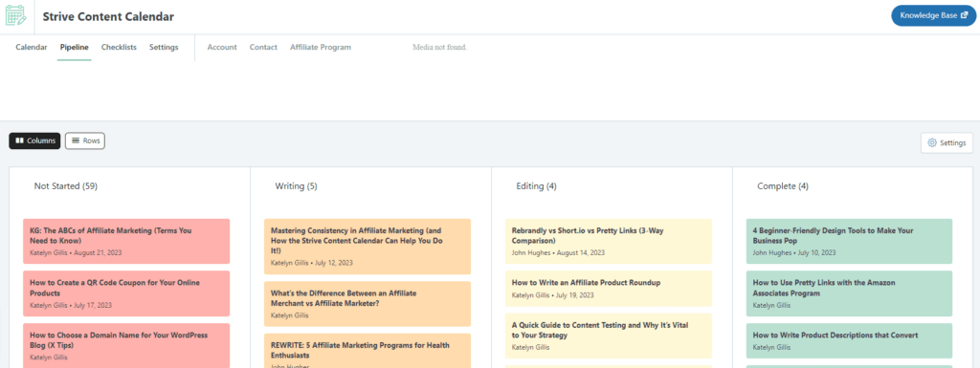The width and height of the screenshot is (980, 368).
Task: Click Katelyn Gillis • July 12, 2023 text
Action: coord(311,263)
